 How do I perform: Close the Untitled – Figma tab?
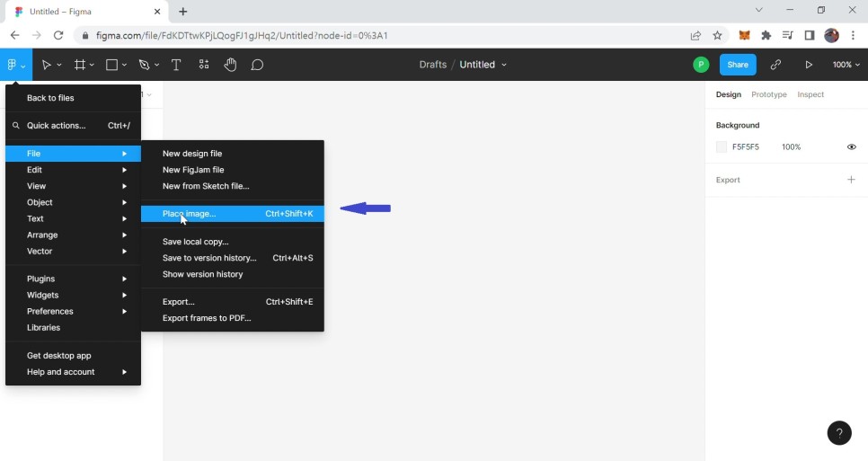pos(157,11)
